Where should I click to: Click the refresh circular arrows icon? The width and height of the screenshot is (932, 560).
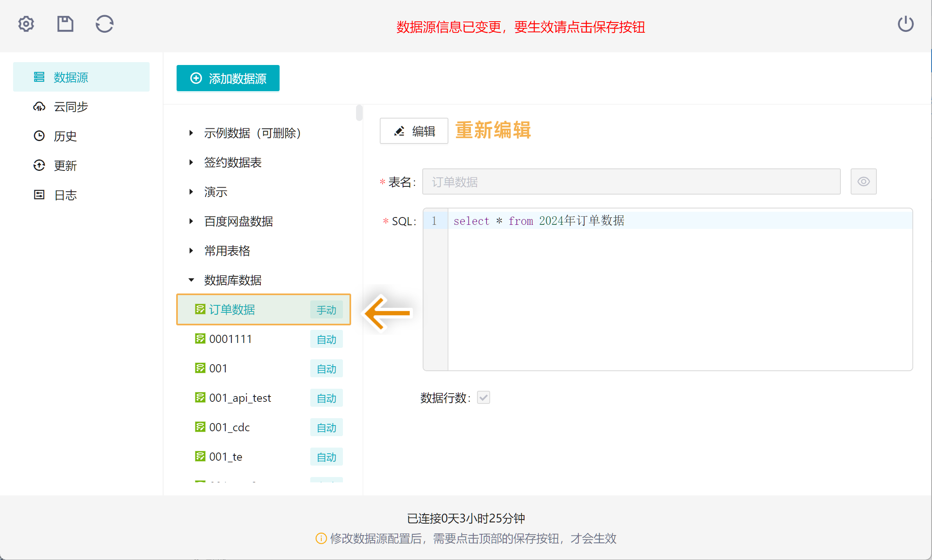[105, 24]
